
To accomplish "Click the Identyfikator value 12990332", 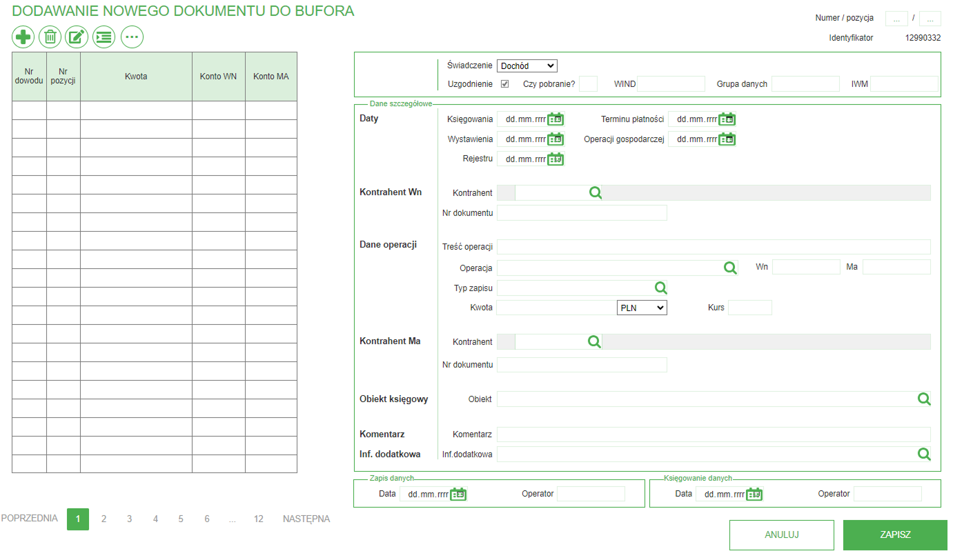I will tap(923, 39).
